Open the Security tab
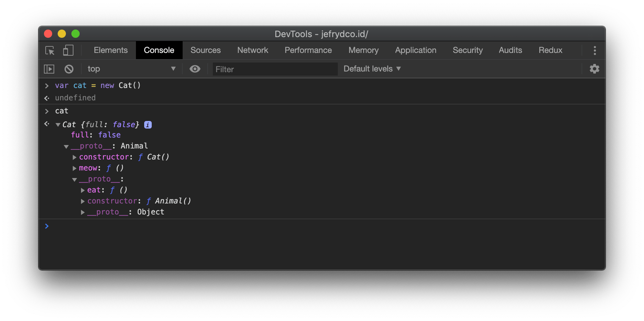 pos(468,50)
